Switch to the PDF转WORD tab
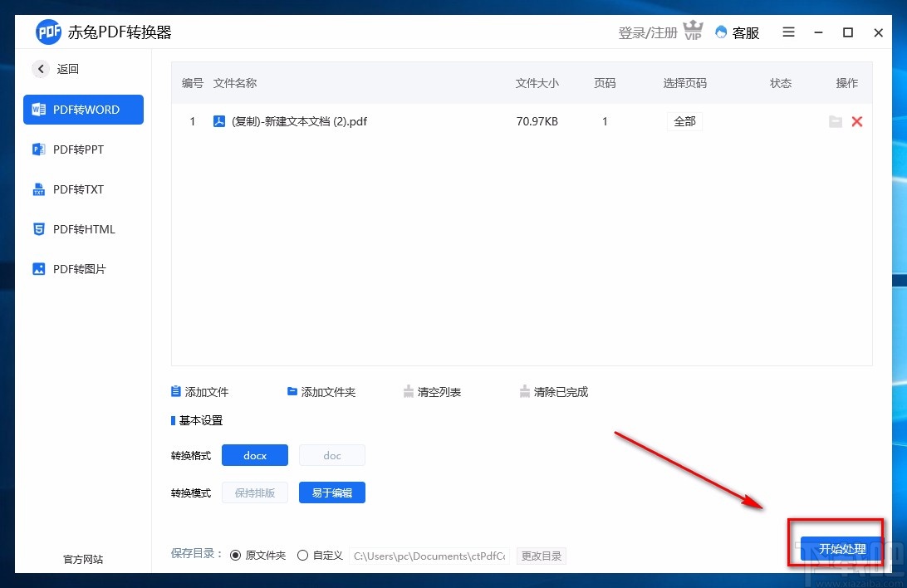The width and height of the screenshot is (907, 588). [x=83, y=110]
